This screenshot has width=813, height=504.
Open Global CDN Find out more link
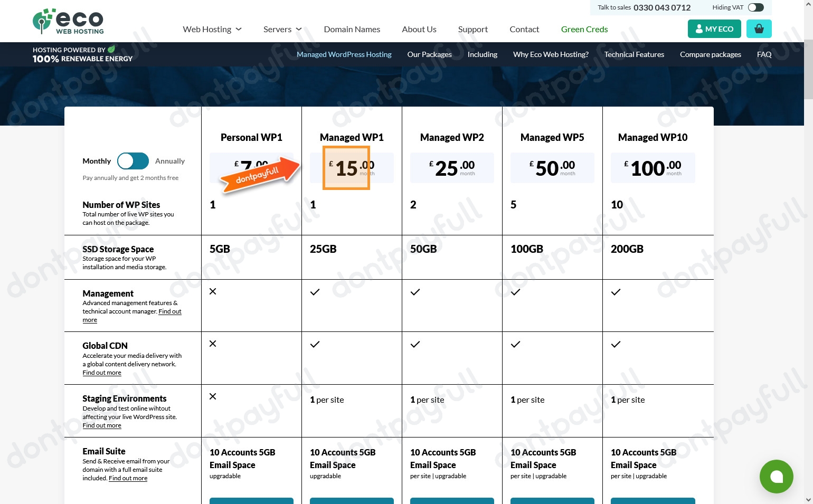(102, 373)
